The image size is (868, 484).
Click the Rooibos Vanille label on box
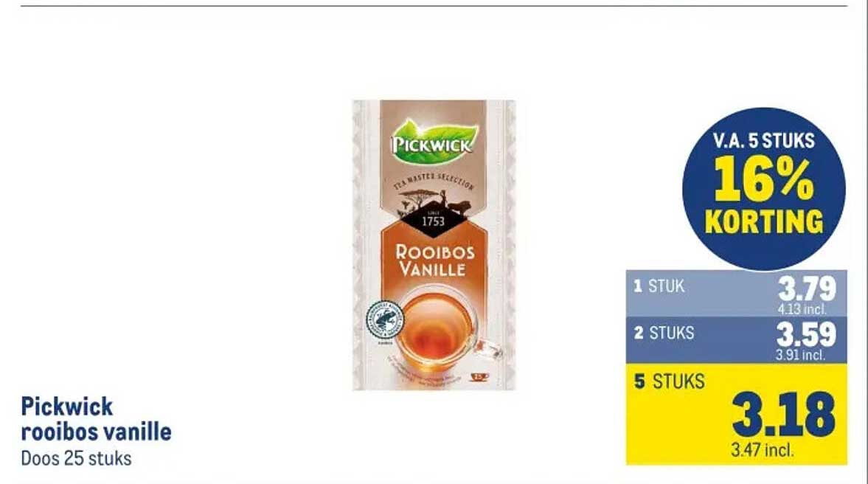click(x=434, y=261)
